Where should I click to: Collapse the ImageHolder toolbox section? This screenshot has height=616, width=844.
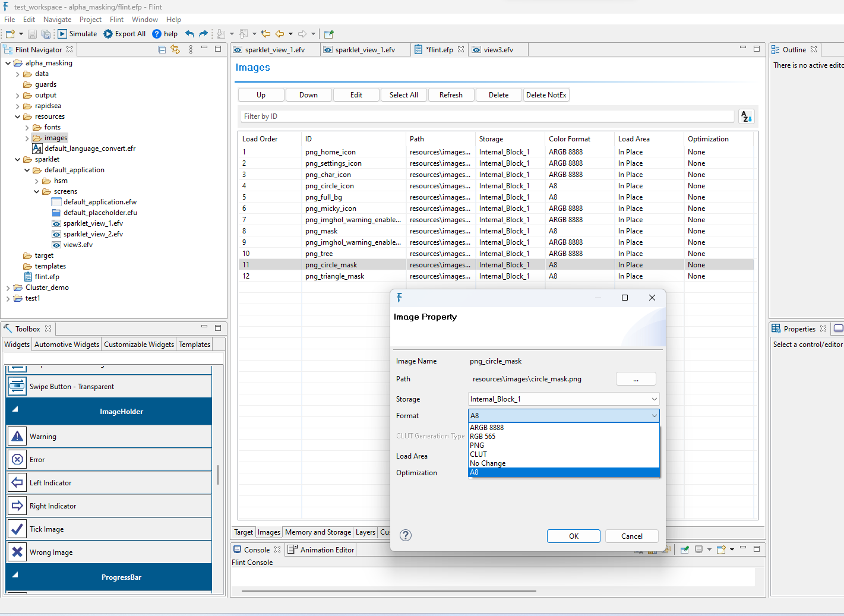pyautogui.click(x=15, y=409)
